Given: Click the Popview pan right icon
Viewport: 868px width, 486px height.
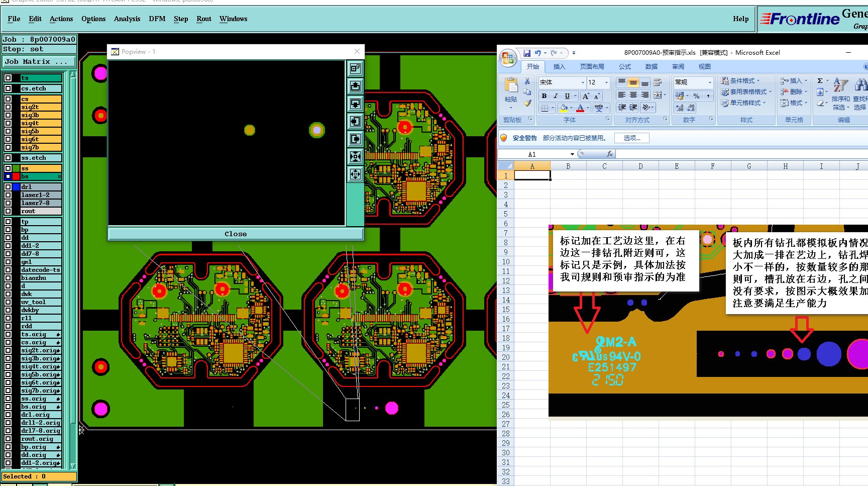Looking at the screenshot, I should pos(355,139).
